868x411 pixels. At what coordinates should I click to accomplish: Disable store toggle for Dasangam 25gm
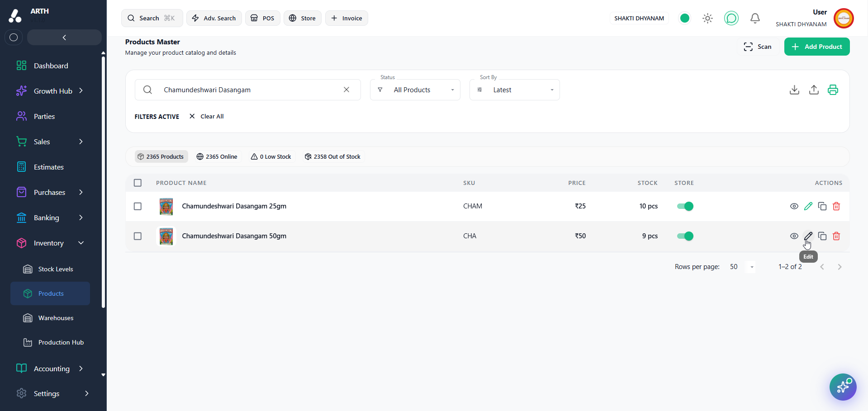click(685, 206)
